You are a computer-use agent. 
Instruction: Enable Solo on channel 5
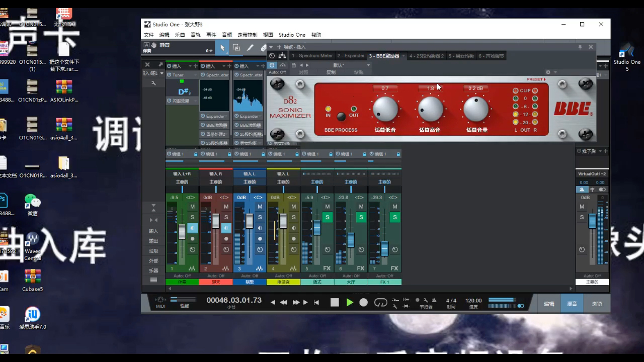(328, 217)
